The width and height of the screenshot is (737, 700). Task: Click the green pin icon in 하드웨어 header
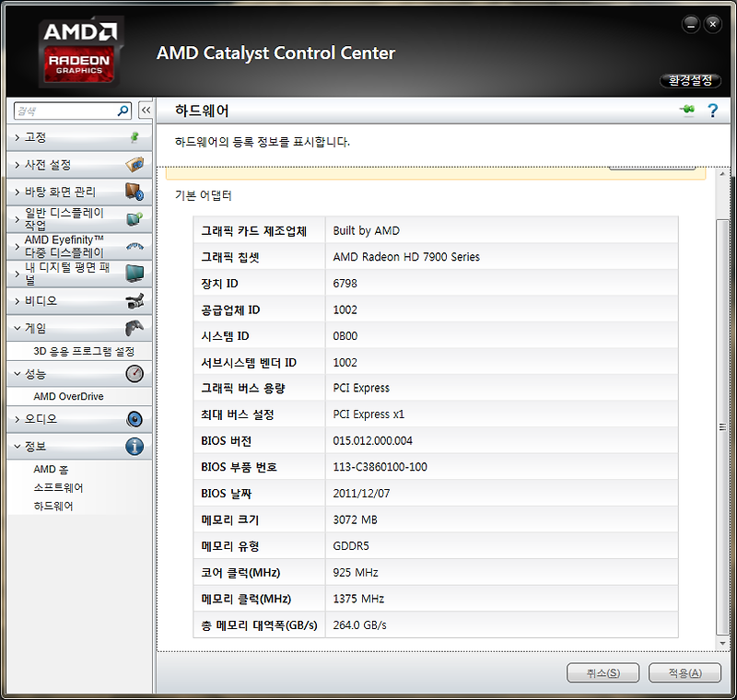[687, 110]
